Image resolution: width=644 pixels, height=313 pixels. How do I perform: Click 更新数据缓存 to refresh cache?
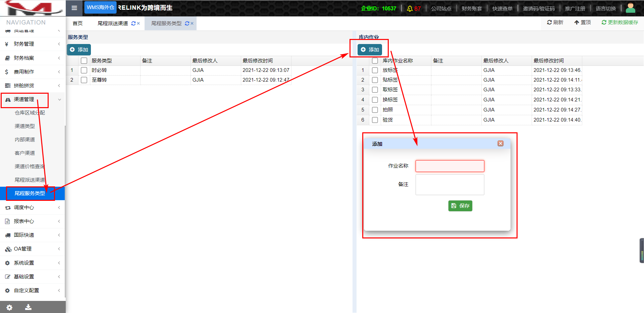coord(620,23)
